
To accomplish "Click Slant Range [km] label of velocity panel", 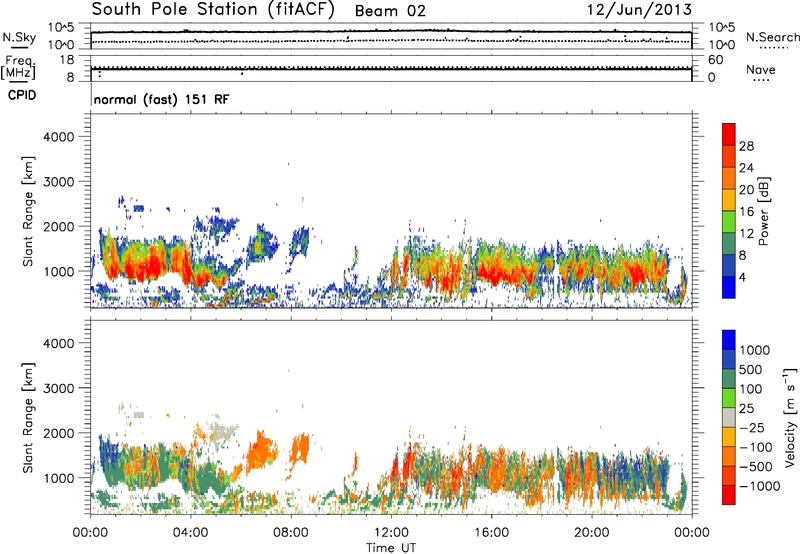I will point(28,417).
